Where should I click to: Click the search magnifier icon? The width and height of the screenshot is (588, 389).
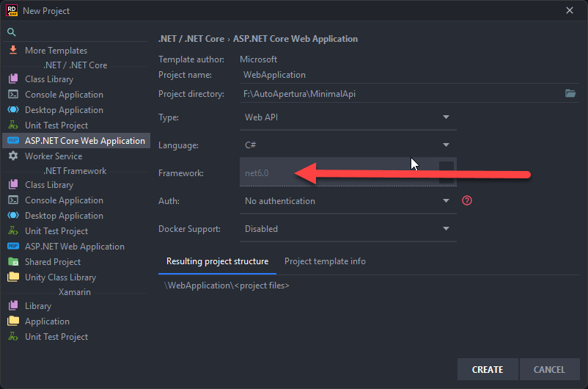12,32
